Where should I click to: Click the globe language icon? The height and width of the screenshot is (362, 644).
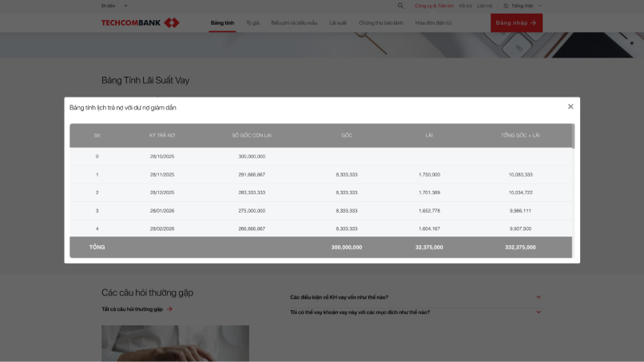pos(506,6)
